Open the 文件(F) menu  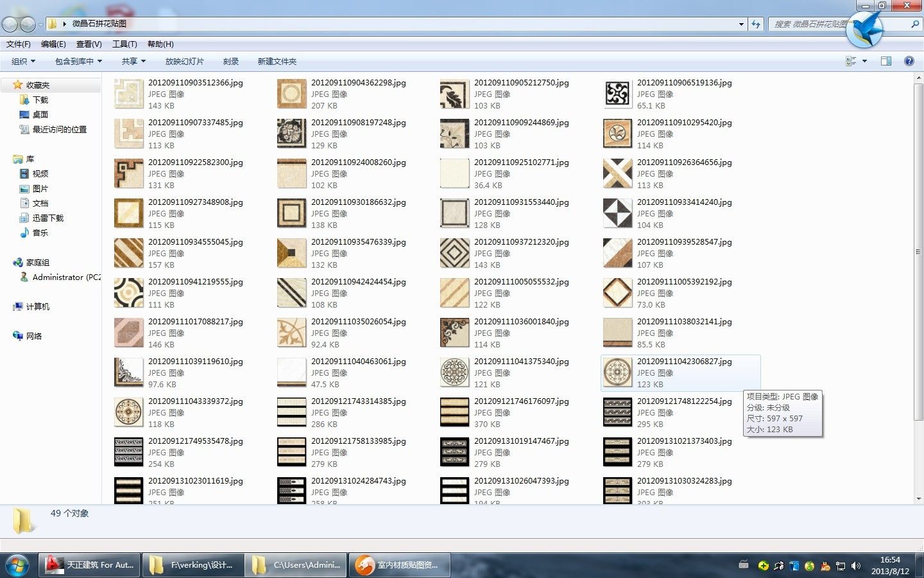pos(18,44)
